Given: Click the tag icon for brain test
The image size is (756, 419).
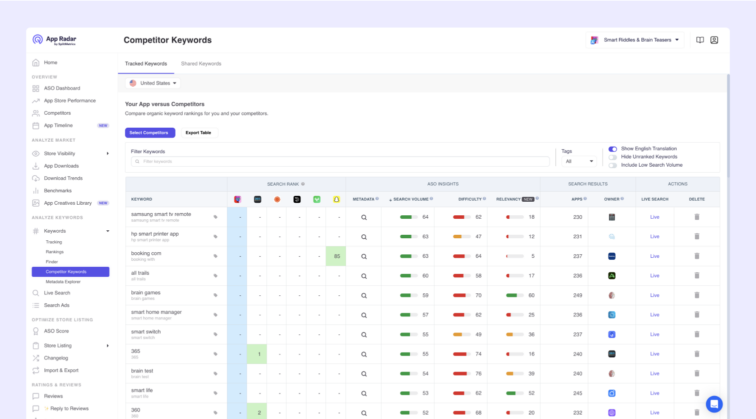Looking at the screenshot, I should (x=216, y=374).
